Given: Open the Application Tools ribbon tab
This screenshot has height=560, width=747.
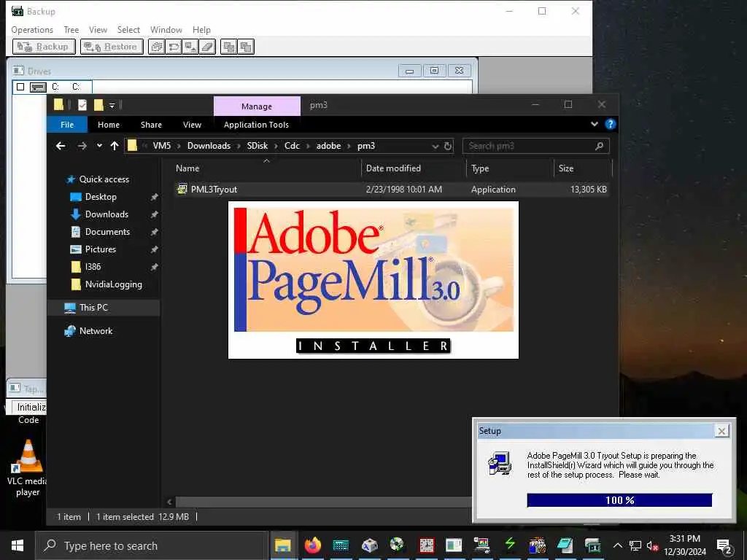Looking at the screenshot, I should (256, 124).
